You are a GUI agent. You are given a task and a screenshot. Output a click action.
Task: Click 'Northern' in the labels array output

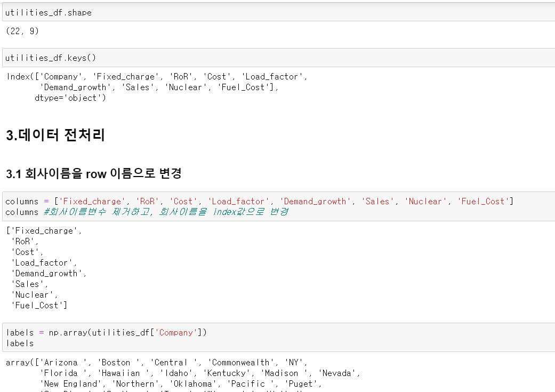tap(135, 384)
